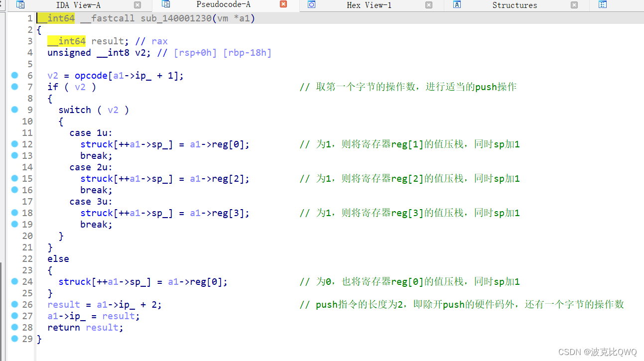Open the Hex View-1 tab
This screenshot has height=361, width=644.
coord(369,5)
